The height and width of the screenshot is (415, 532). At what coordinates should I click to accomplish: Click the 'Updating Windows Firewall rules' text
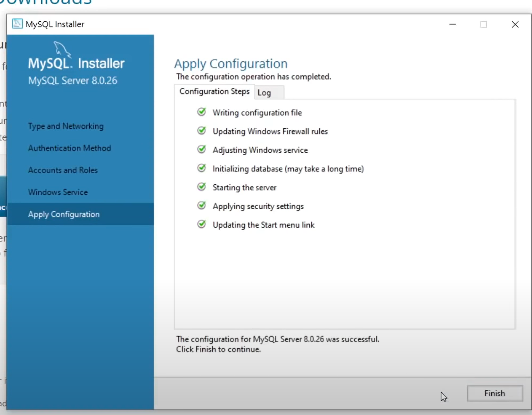pos(270,132)
